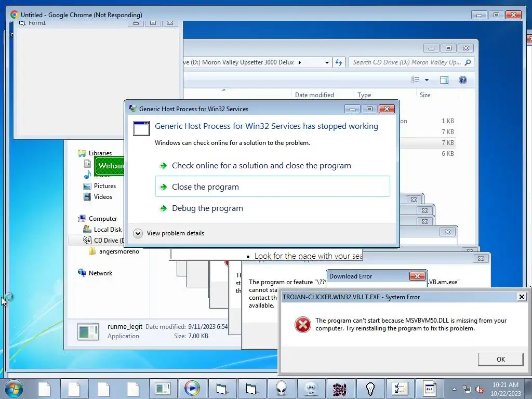
Task: Click the lightbulb taskbar icon
Action: pyautogui.click(x=370, y=389)
